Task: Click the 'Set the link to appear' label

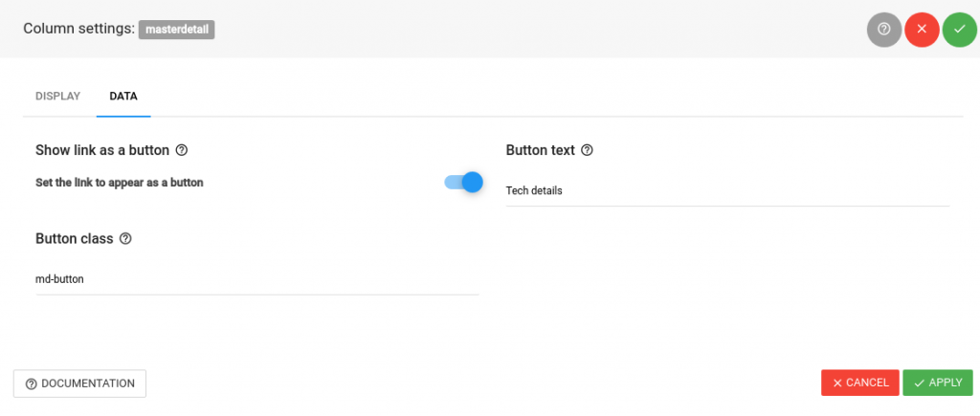Action: 120,183
